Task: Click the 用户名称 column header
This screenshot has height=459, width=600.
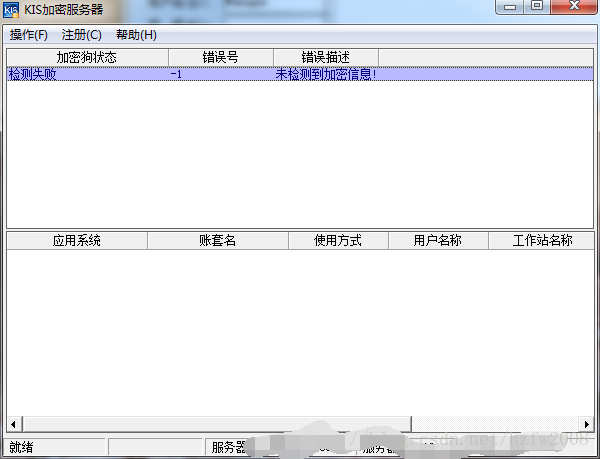Action: (438, 241)
